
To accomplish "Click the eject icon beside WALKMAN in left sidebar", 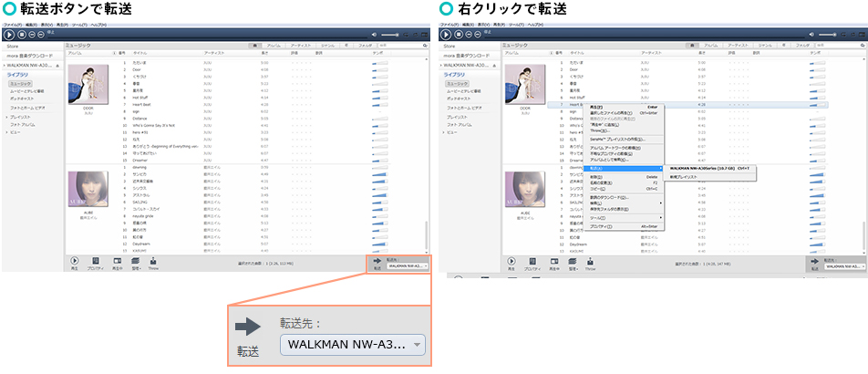I will (58, 66).
